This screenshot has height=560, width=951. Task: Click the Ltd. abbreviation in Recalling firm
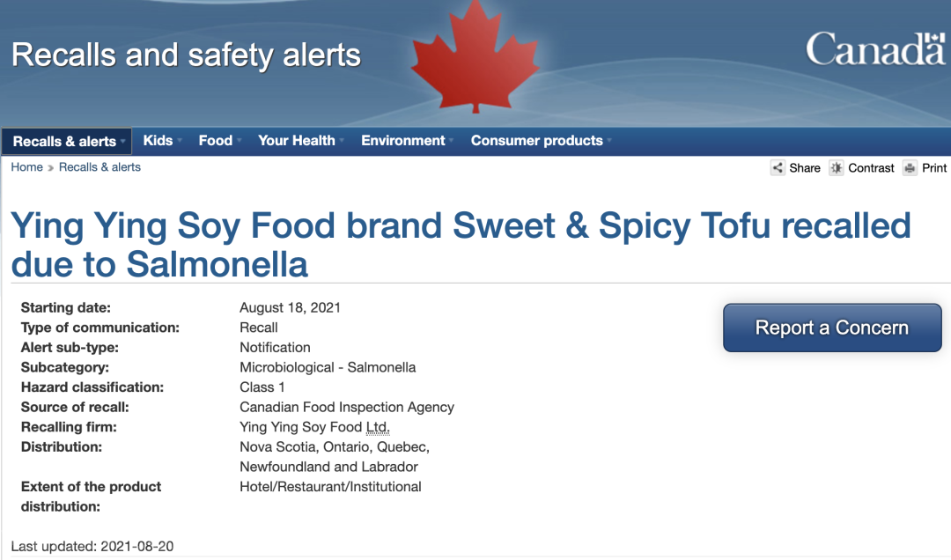(x=378, y=428)
